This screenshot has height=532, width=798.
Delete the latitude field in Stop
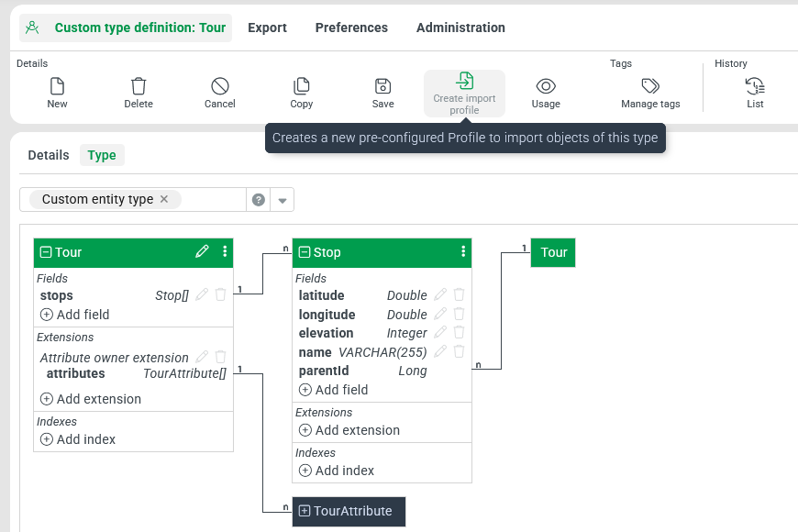point(460,295)
